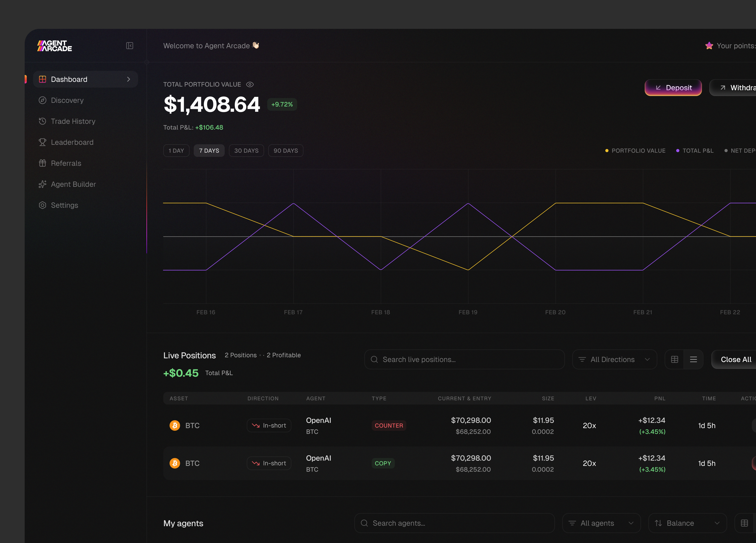Open Agent Builder sparkle icon
This screenshot has height=543, width=756.
pos(42,184)
